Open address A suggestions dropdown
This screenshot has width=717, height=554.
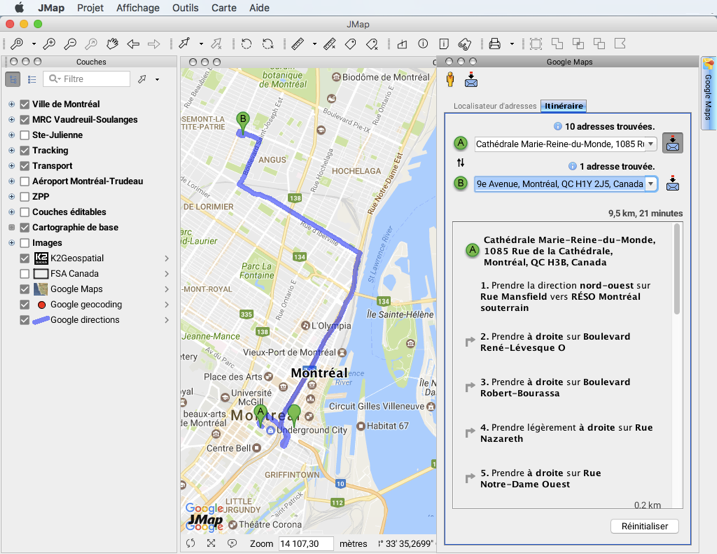coord(651,144)
